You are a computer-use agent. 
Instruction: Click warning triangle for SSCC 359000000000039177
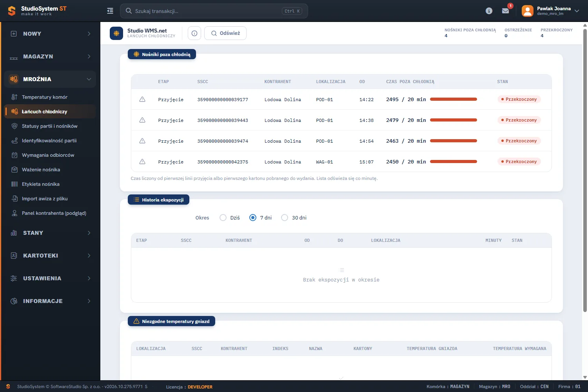[x=142, y=100]
